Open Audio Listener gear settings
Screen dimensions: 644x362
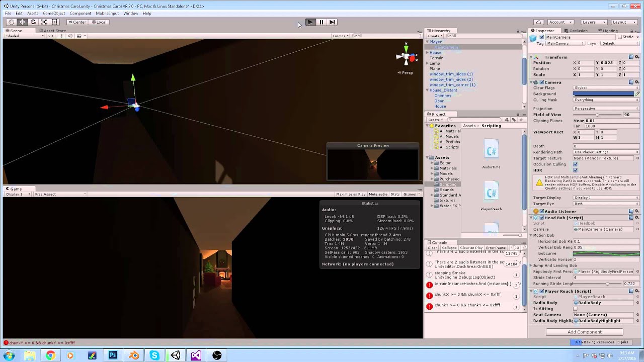tap(637, 211)
